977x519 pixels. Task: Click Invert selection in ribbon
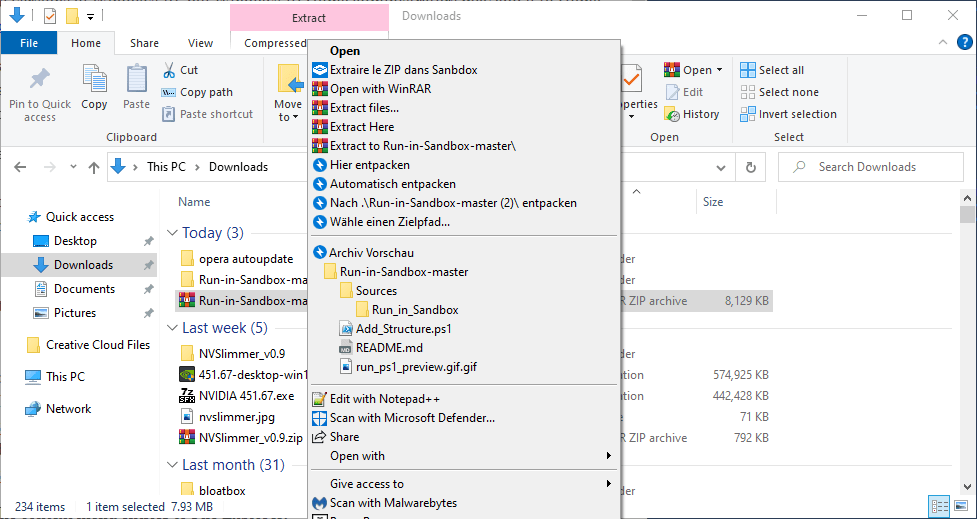point(788,114)
